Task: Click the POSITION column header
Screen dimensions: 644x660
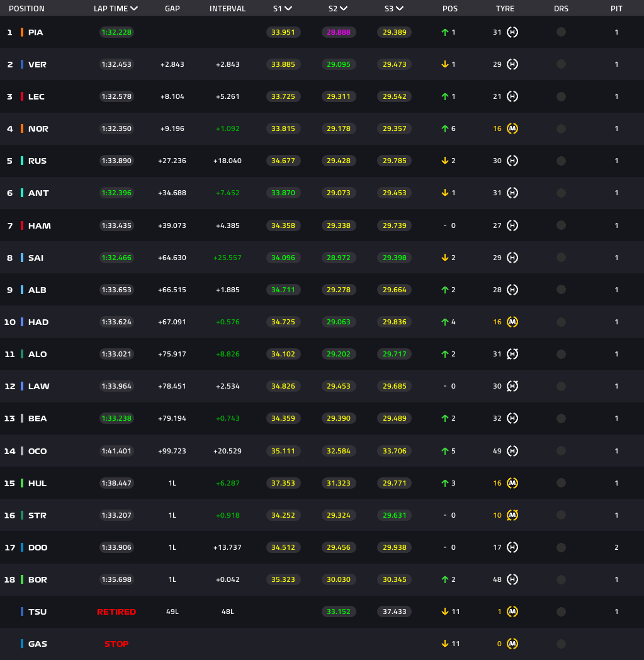Action: point(26,8)
